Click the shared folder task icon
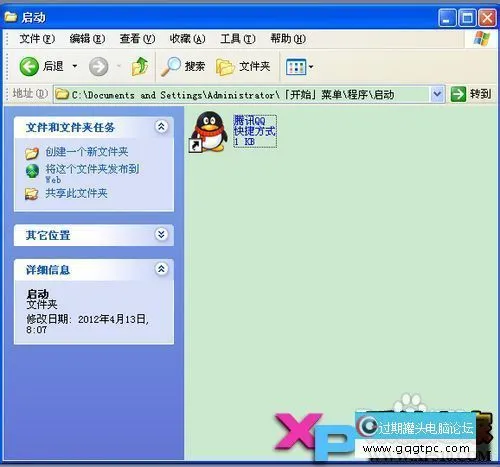Image resolution: width=500 pixels, height=467 pixels. (32, 194)
